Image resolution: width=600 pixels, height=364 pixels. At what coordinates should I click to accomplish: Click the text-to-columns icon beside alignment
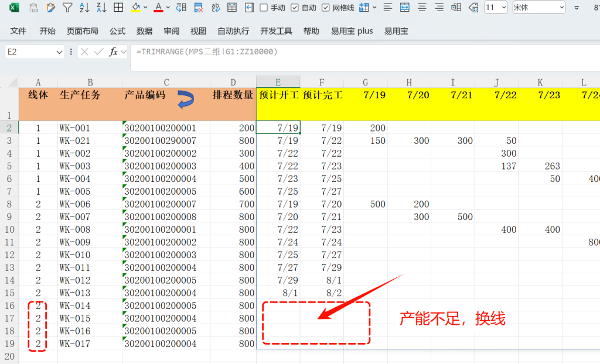pyautogui.click(x=456, y=7)
